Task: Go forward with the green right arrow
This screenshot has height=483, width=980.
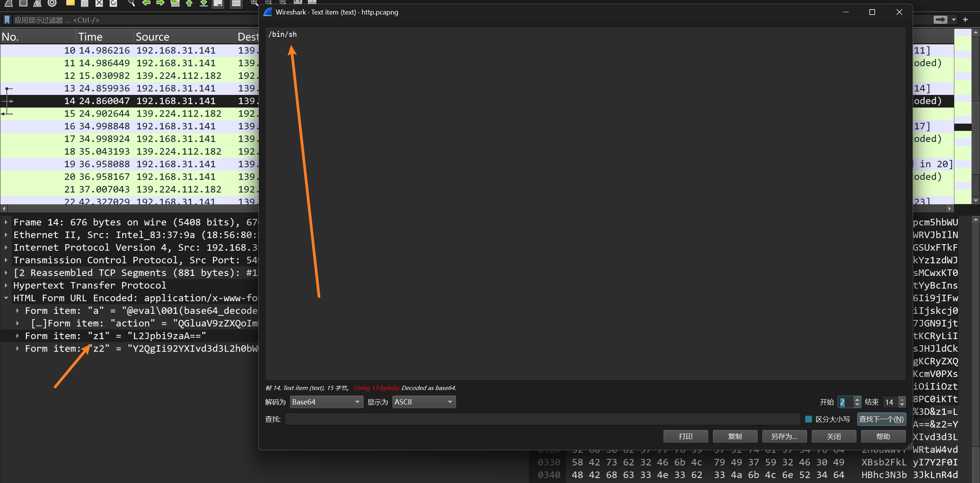Action: tap(160, 3)
